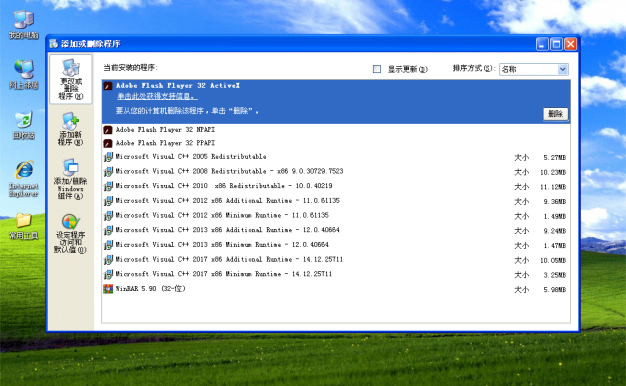This screenshot has height=386, width=626.
Task: Select Visual C++ 2008 Redistributable 9.0.30729.7523
Action: [336, 171]
